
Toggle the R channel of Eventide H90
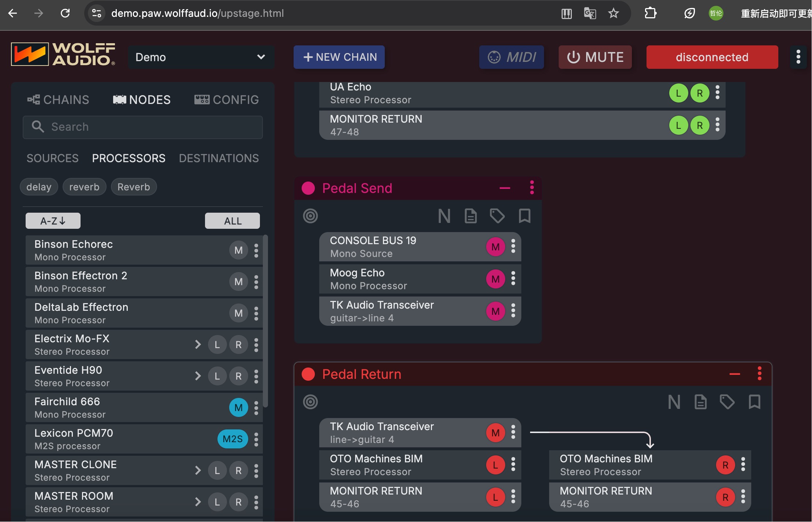[238, 376]
